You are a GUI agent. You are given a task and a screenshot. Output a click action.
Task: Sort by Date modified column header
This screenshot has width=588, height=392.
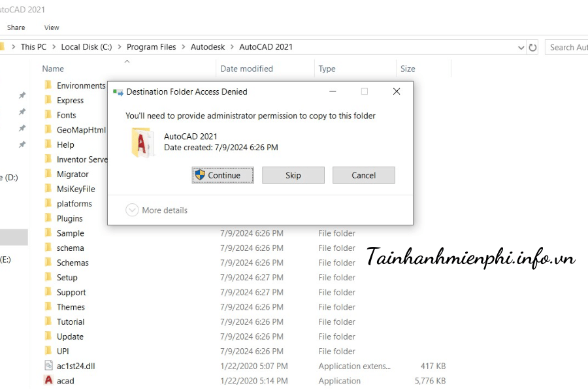pyautogui.click(x=246, y=69)
